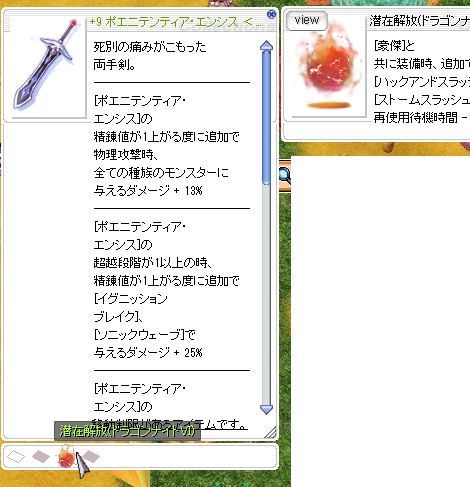Click the green +9 ポエニテンティア・エンシス title
This screenshot has height=487, width=470.
point(175,23)
